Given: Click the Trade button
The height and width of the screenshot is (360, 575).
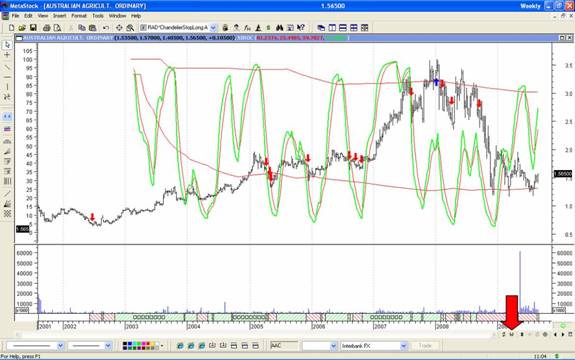Looking at the screenshot, I should (425, 346).
